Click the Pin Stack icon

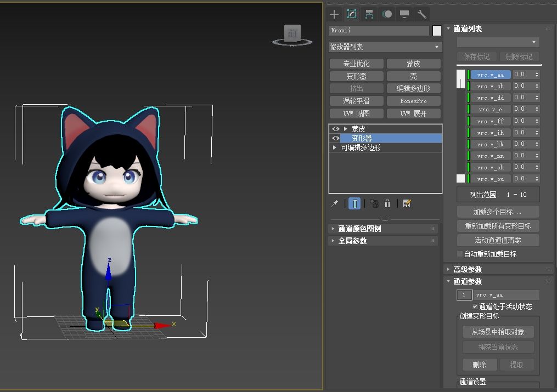coord(335,203)
